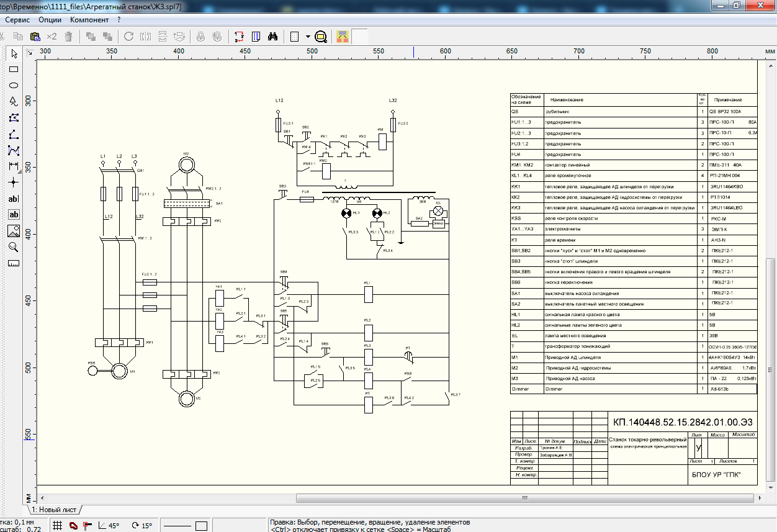
Task: Open the component list icon
Action: coord(256,36)
